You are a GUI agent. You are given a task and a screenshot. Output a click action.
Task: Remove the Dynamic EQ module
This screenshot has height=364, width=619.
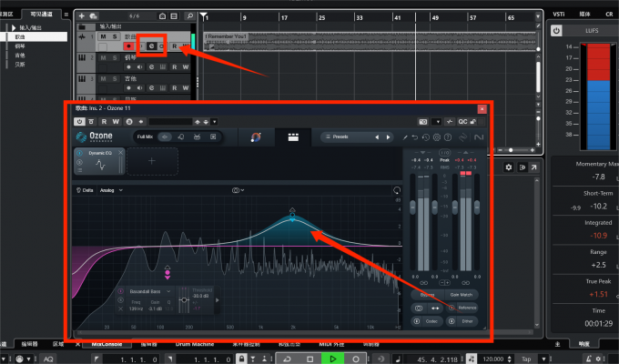point(120,152)
